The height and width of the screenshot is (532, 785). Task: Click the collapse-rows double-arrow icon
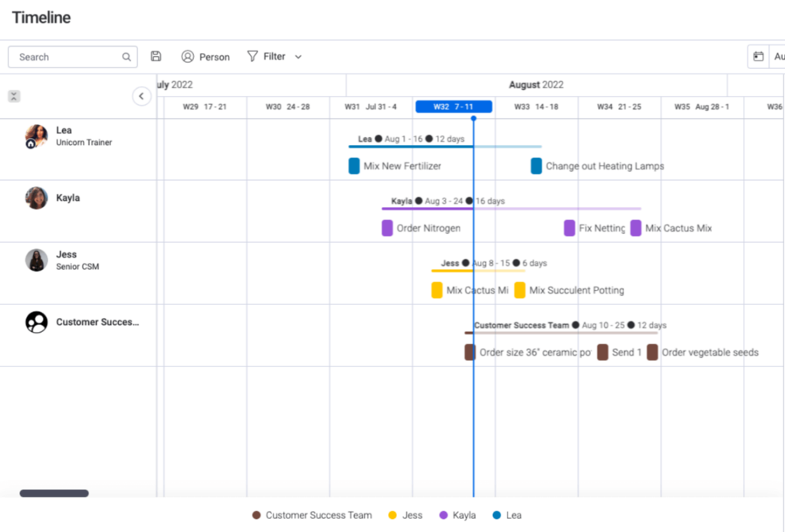(x=14, y=96)
